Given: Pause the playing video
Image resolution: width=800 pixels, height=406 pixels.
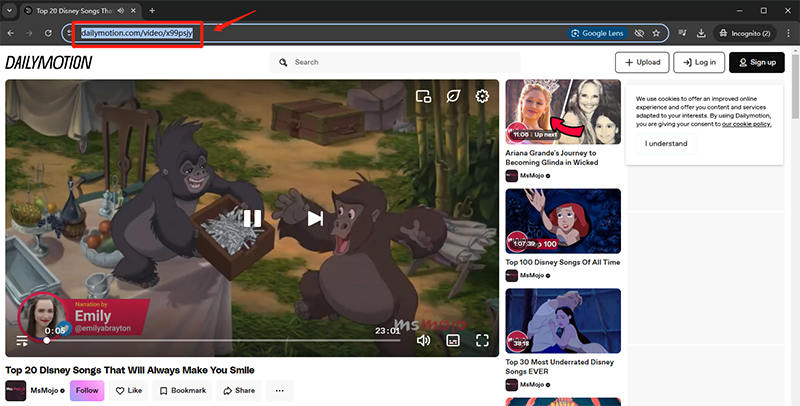Looking at the screenshot, I should tap(252, 218).
